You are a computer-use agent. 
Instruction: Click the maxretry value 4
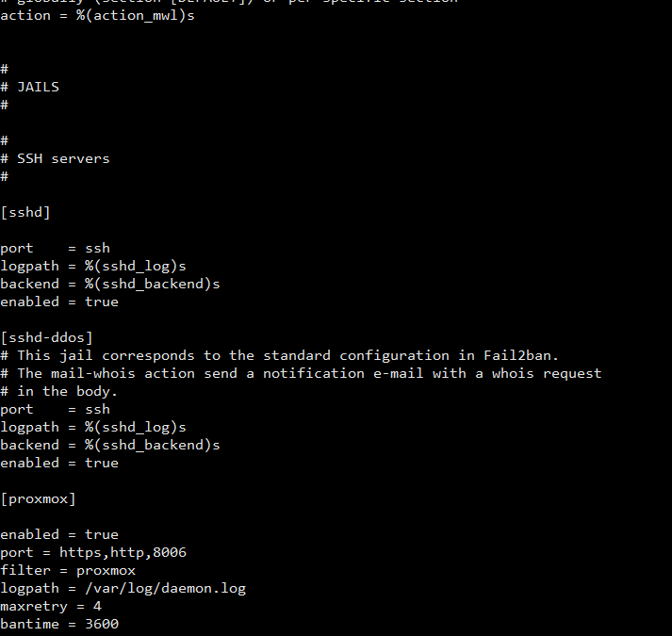pos(97,606)
